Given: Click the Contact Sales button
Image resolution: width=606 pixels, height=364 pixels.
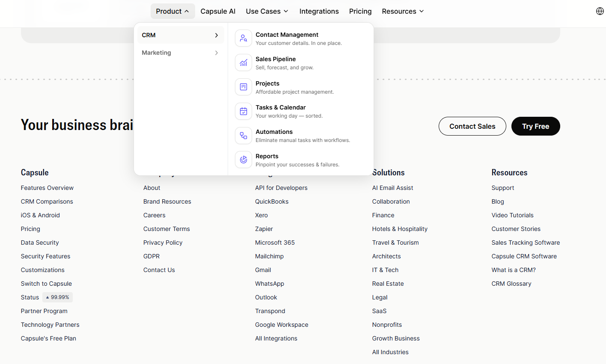Looking at the screenshot, I should (x=472, y=126).
